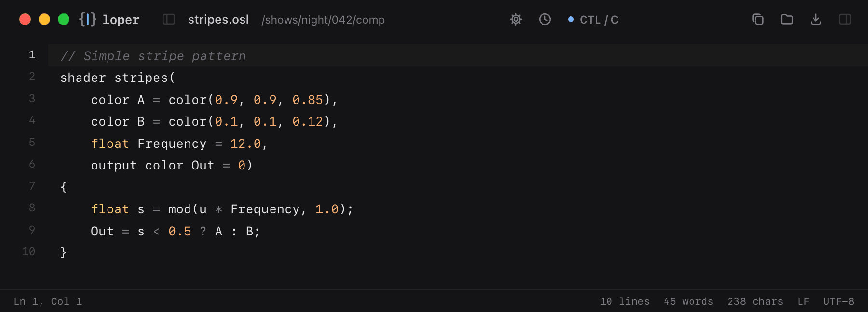Click the green zoom window button
Viewport: 868px width, 312px height.
[x=64, y=19]
